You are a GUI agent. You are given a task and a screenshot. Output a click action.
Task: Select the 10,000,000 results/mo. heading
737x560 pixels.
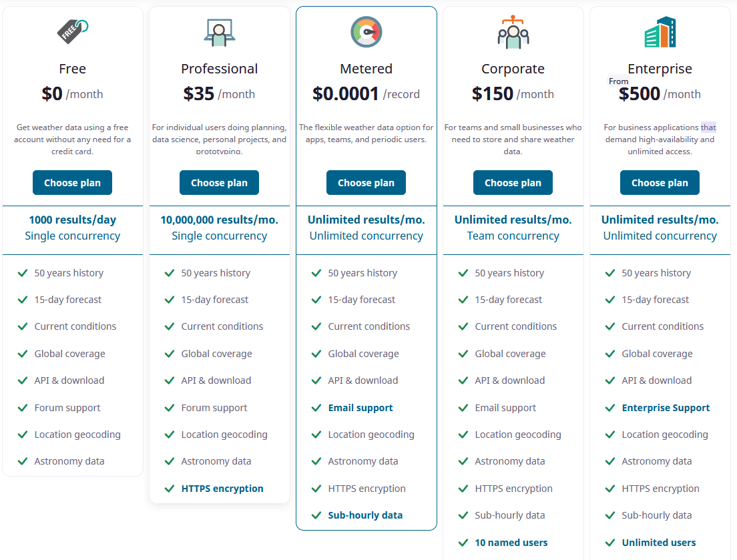point(219,220)
